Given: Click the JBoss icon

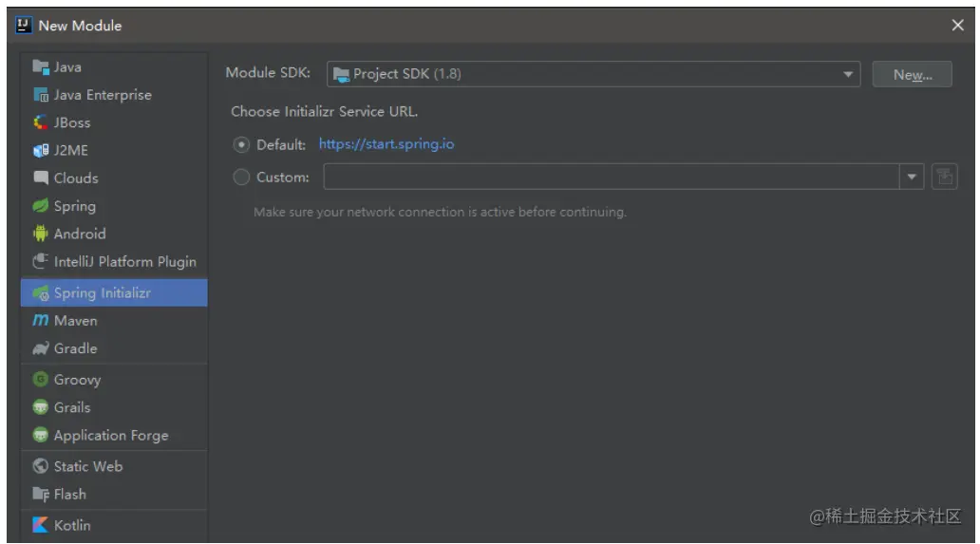Looking at the screenshot, I should pos(41,122).
